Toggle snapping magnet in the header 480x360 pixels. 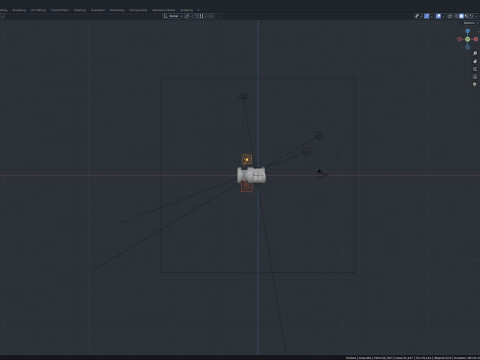pyautogui.click(x=196, y=16)
